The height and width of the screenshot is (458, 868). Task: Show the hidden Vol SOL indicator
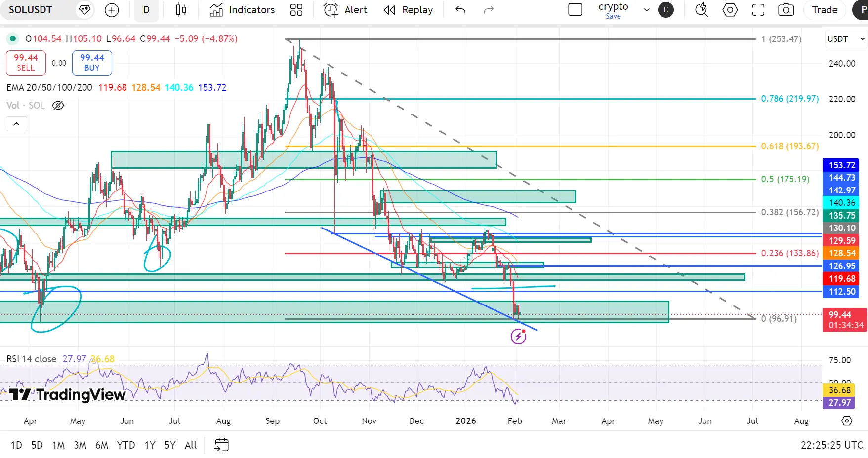(x=58, y=105)
